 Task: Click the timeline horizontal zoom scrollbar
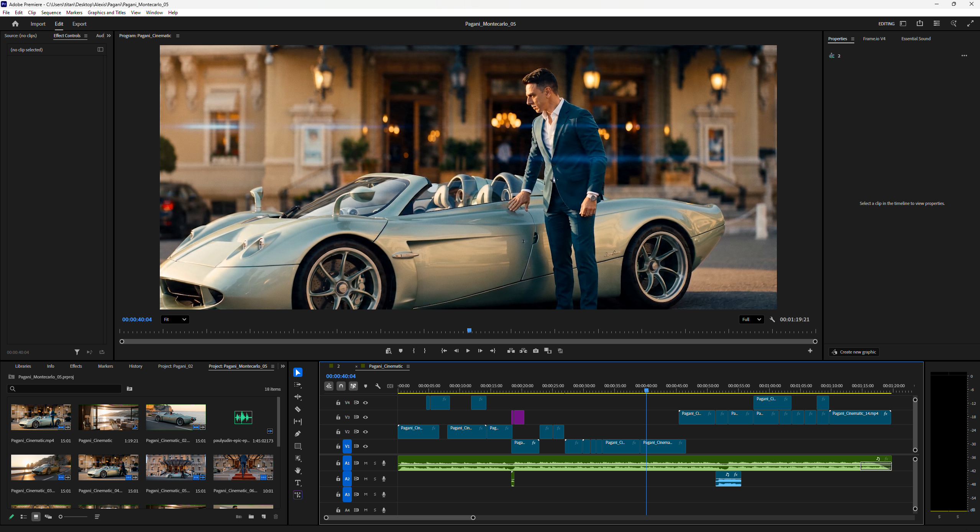399,517
